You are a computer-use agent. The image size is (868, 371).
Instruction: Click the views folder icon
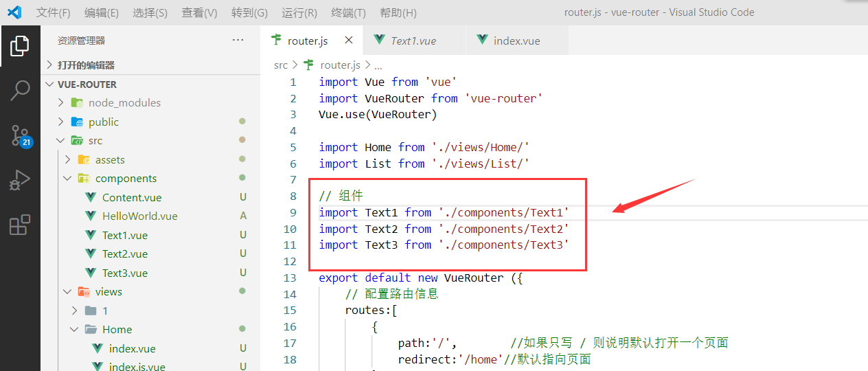[84, 291]
